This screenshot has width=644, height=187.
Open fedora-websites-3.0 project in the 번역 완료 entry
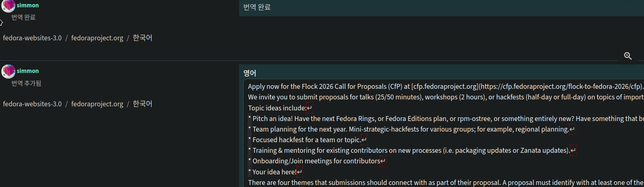[x=32, y=38]
